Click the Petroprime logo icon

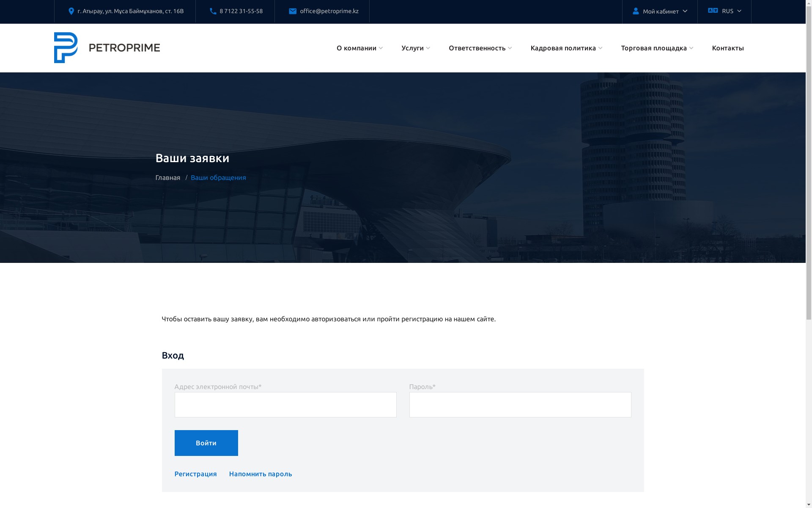click(x=66, y=48)
